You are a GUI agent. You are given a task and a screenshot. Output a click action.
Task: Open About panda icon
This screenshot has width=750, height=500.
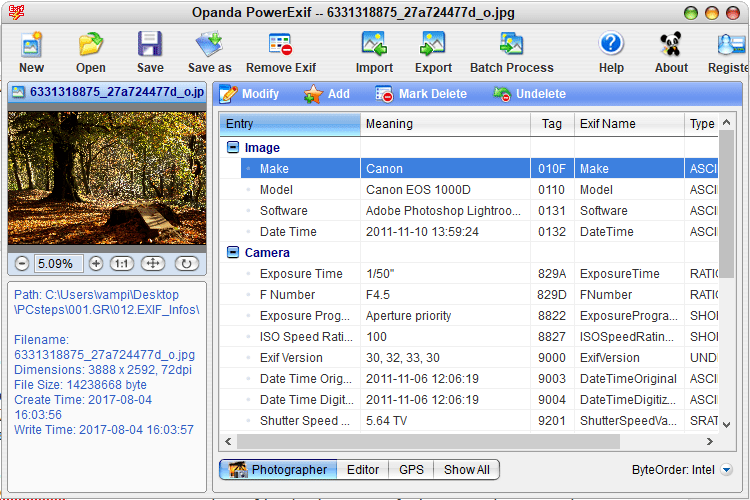click(671, 44)
